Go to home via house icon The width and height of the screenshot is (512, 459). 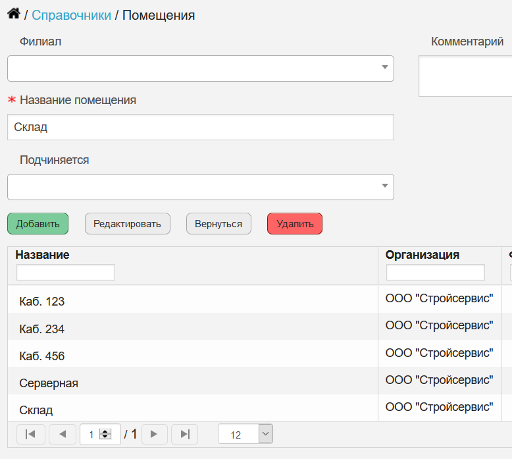(x=14, y=14)
